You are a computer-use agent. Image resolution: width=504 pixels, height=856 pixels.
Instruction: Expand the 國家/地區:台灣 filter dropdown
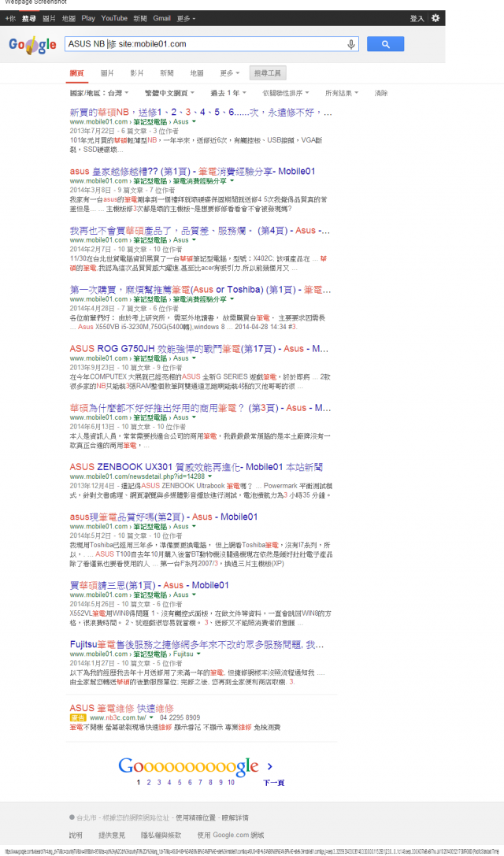click(99, 93)
